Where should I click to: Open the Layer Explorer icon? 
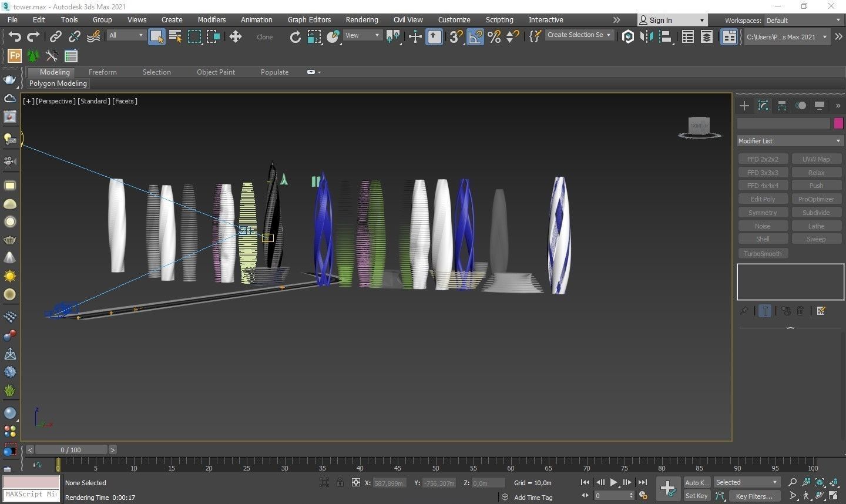pos(706,37)
